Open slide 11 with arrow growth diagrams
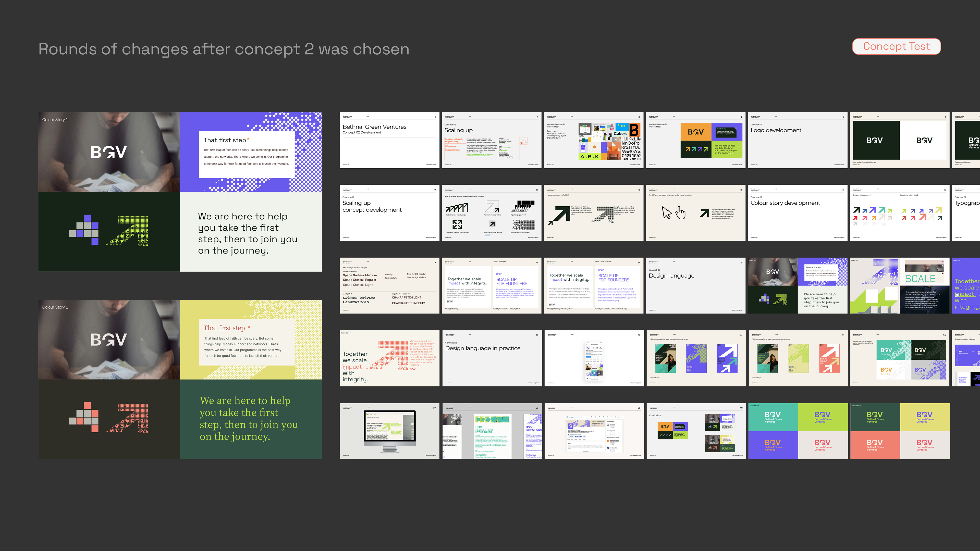 coord(492,213)
